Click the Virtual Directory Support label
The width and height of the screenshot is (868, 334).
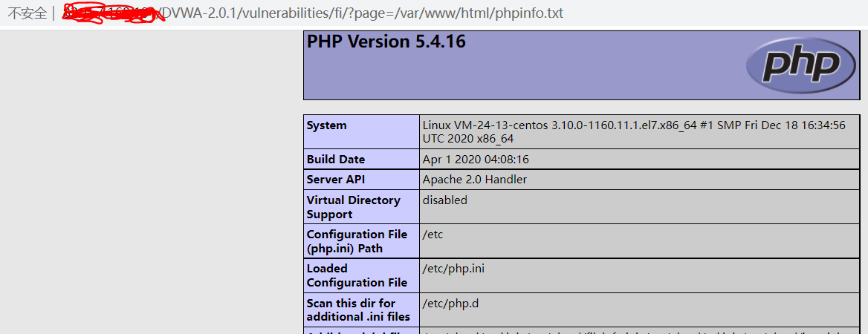tap(353, 207)
